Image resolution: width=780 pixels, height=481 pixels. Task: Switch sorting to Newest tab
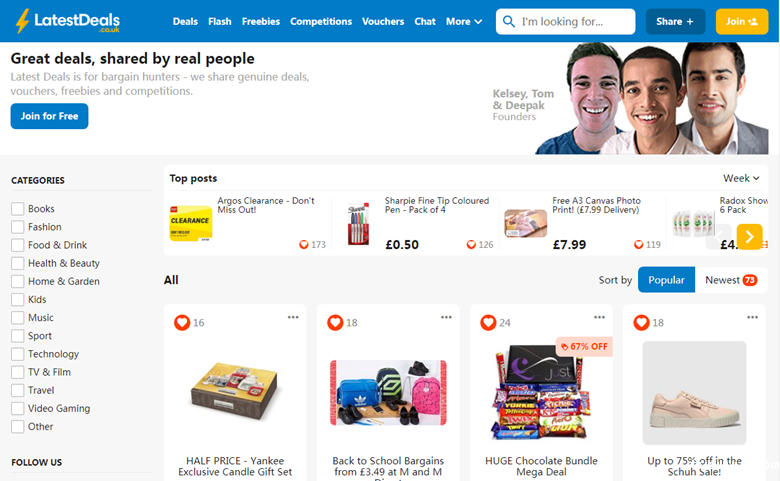point(731,280)
